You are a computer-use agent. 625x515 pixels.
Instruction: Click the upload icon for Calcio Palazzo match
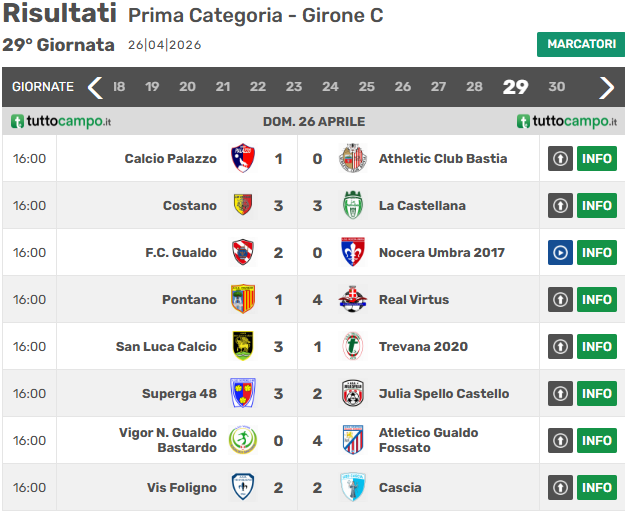click(560, 158)
